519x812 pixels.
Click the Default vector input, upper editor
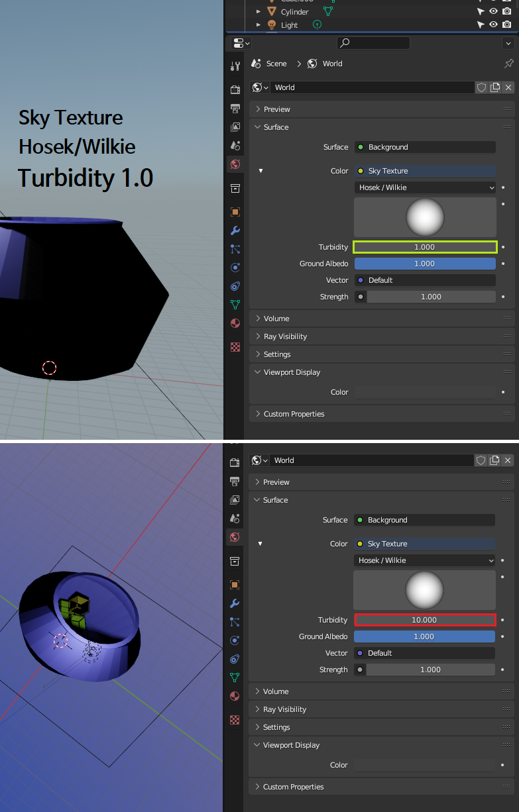pyautogui.click(x=425, y=280)
